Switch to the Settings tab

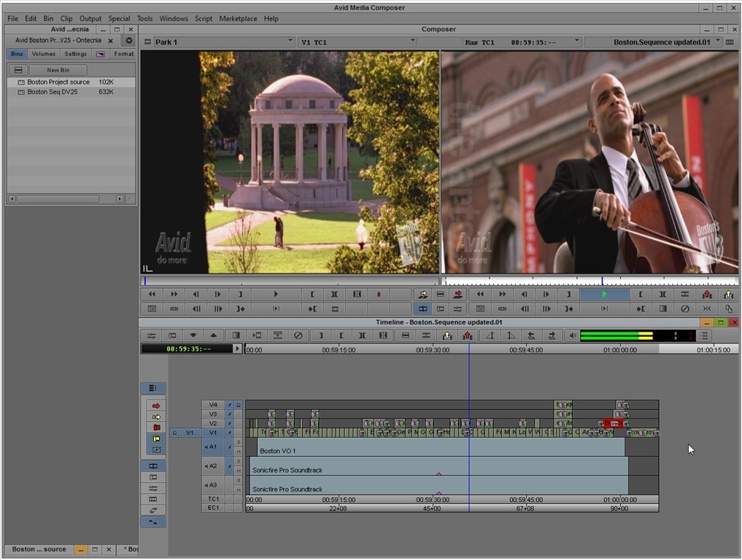pyautogui.click(x=76, y=54)
